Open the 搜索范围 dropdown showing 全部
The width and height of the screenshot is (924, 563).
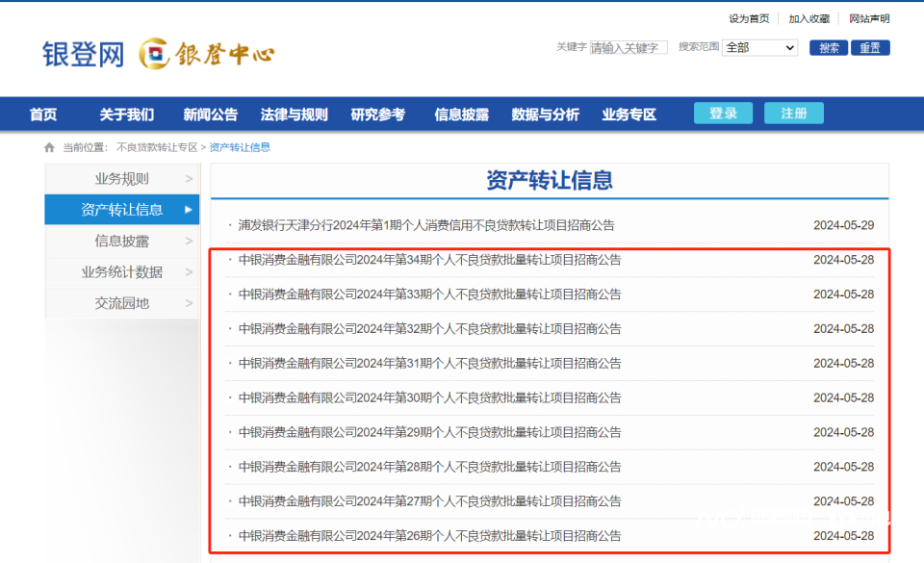[x=759, y=48]
